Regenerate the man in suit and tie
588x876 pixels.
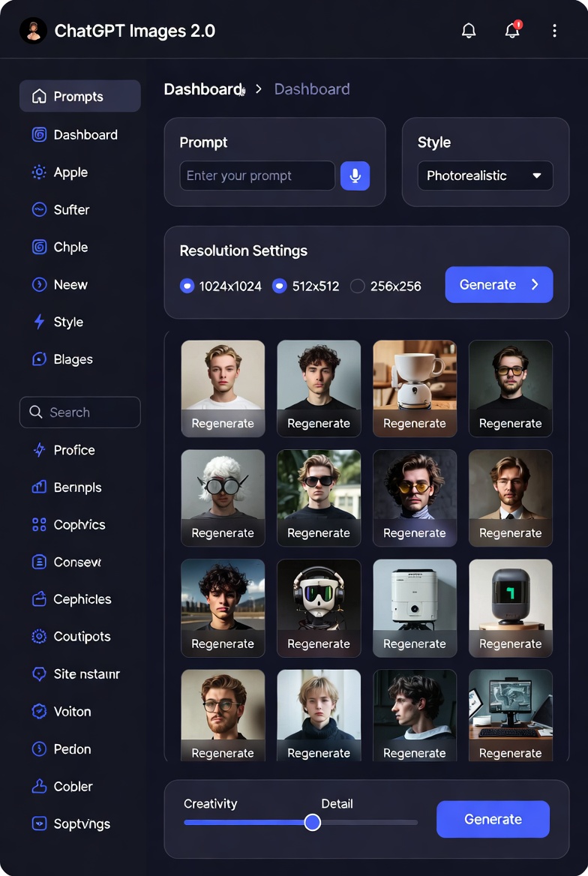(x=510, y=533)
